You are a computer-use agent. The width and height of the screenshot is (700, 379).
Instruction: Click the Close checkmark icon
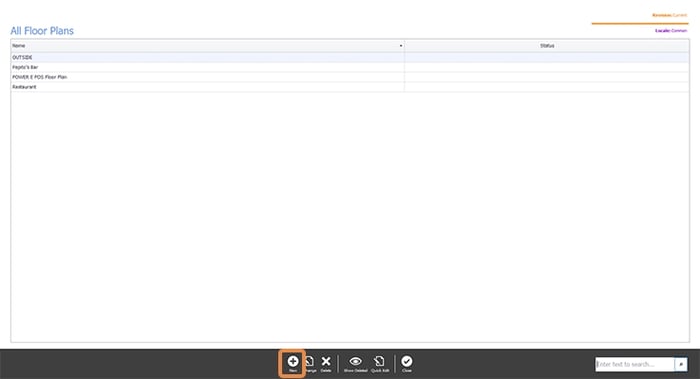point(407,361)
